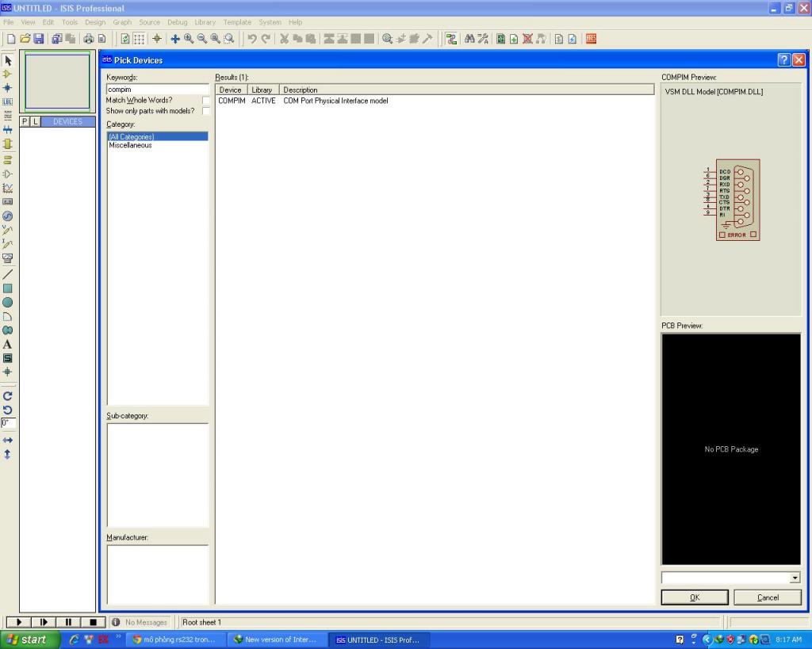Click the Keywords field containing compim
This screenshot has width=812, height=649.
coord(158,90)
